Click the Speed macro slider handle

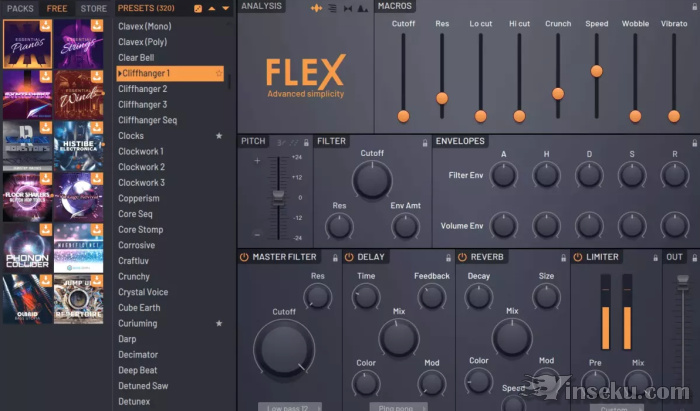[x=597, y=71]
